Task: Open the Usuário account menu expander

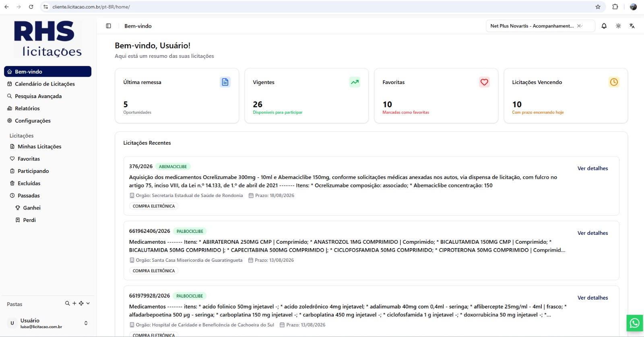Action: pyautogui.click(x=86, y=323)
